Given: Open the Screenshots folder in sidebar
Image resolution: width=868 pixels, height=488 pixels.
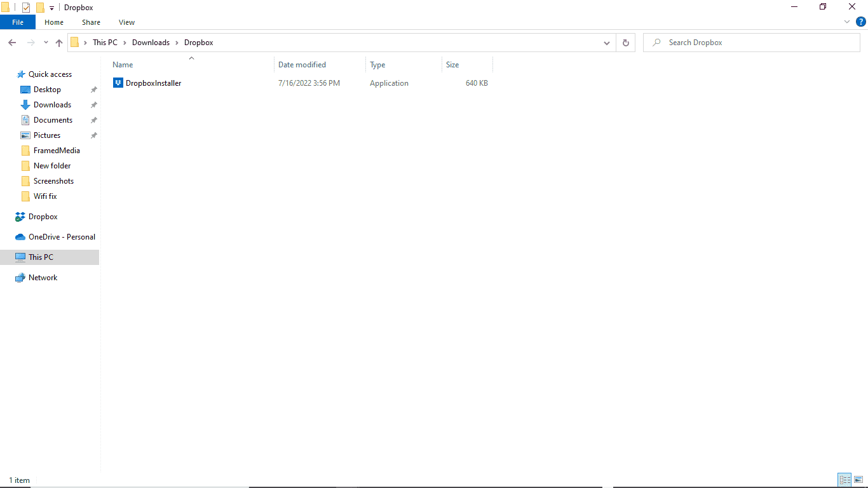Looking at the screenshot, I should [x=53, y=181].
